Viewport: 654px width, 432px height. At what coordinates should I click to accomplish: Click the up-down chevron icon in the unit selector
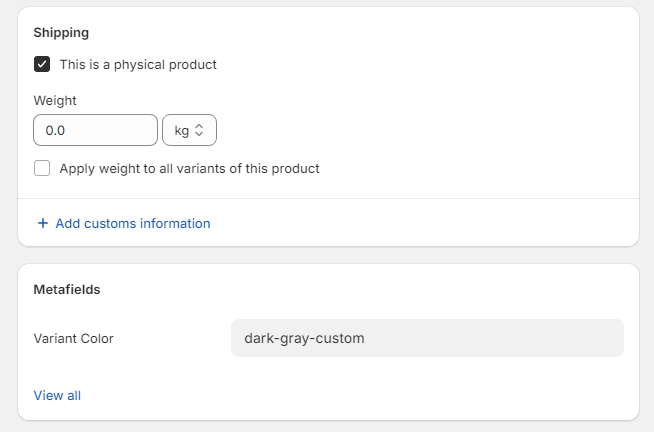[x=199, y=130]
